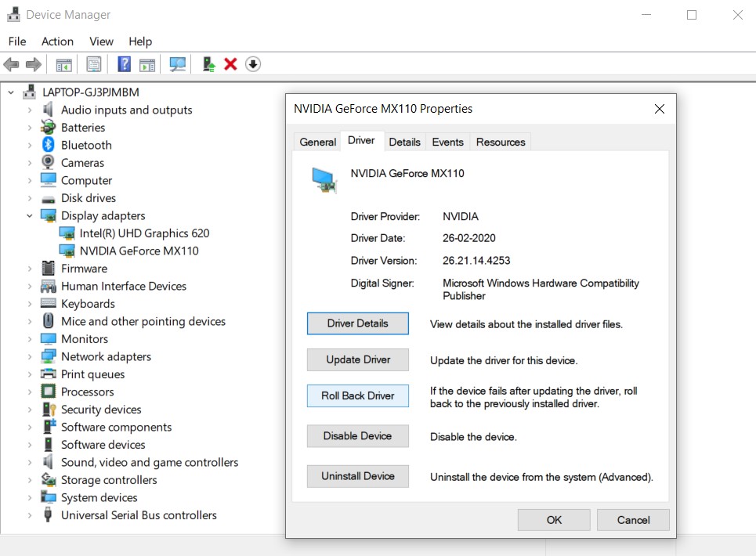Expand the Computer category
The height and width of the screenshot is (556, 756).
(30, 181)
